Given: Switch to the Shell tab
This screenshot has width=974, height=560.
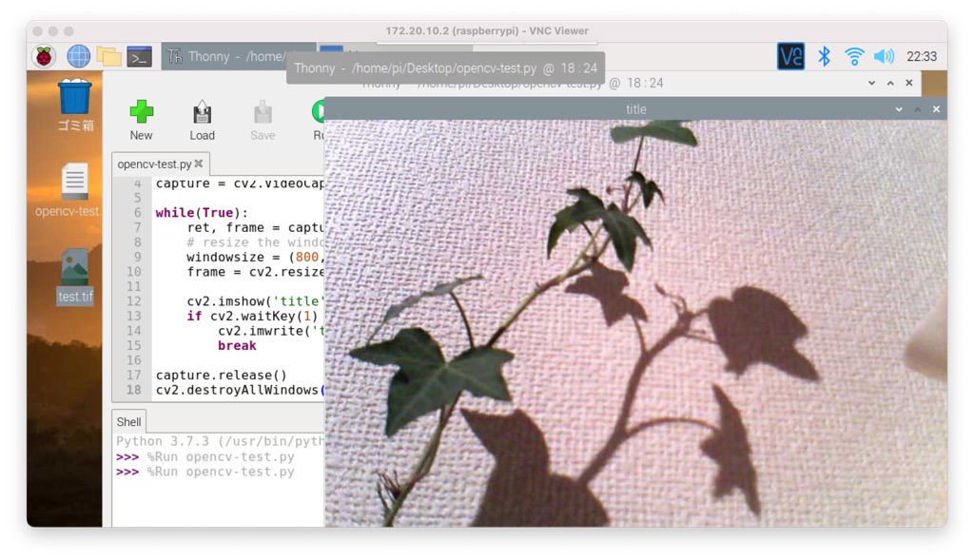Looking at the screenshot, I should 128,421.
